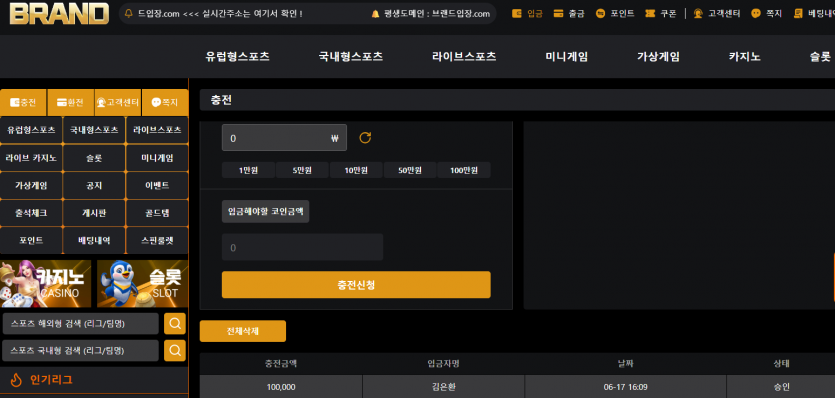Screen dimensions: 835x398
Task: Click the BRAND logo
Action: point(59,13)
